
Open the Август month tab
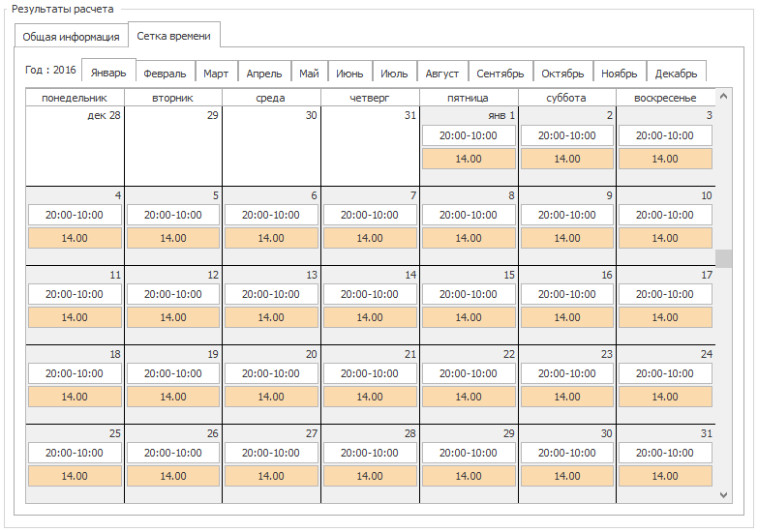click(x=441, y=73)
